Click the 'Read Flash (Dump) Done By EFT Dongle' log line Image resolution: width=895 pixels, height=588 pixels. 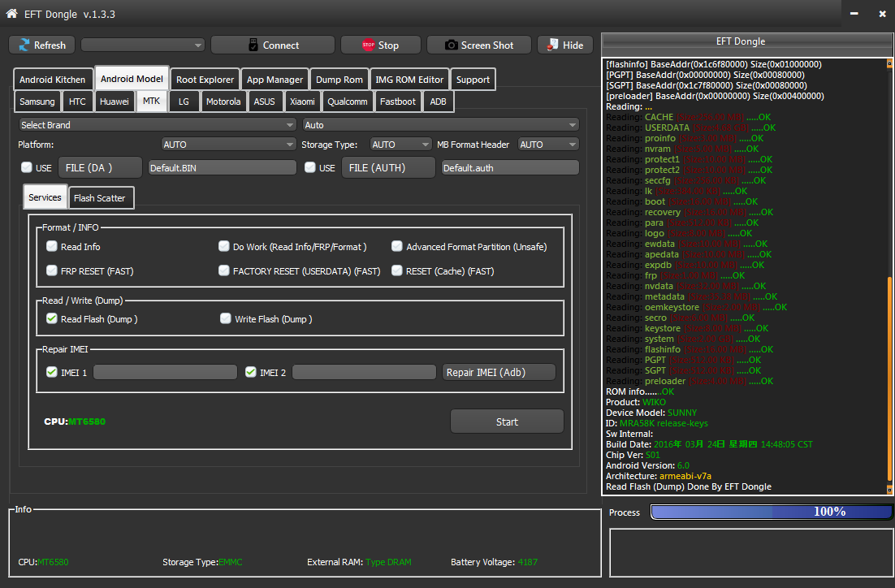tap(689, 486)
